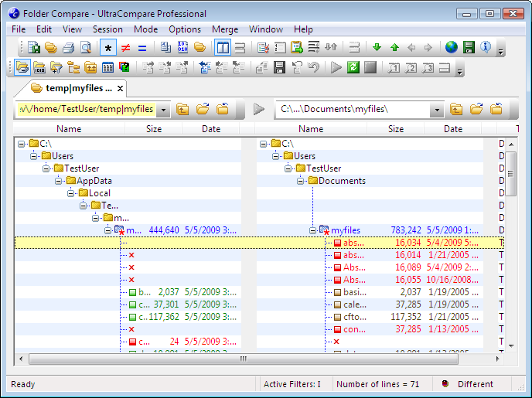The image size is (532, 398).
Task: Toggle the show all files asterisk filter
Action: tap(108, 47)
